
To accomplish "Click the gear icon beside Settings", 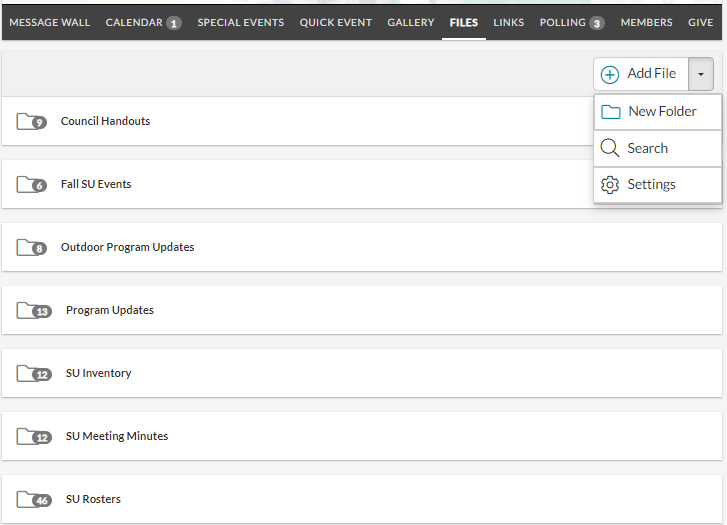I will pyautogui.click(x=610, y=185).
